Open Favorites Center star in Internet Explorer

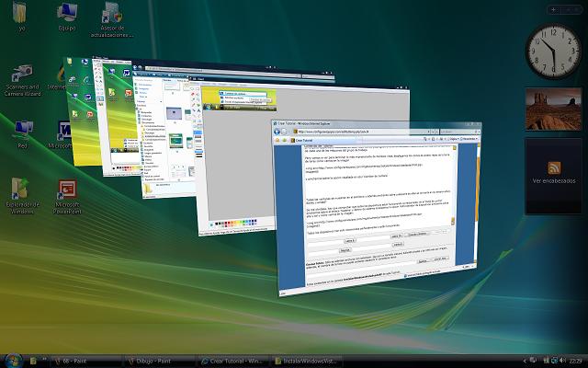pos(277,140)
